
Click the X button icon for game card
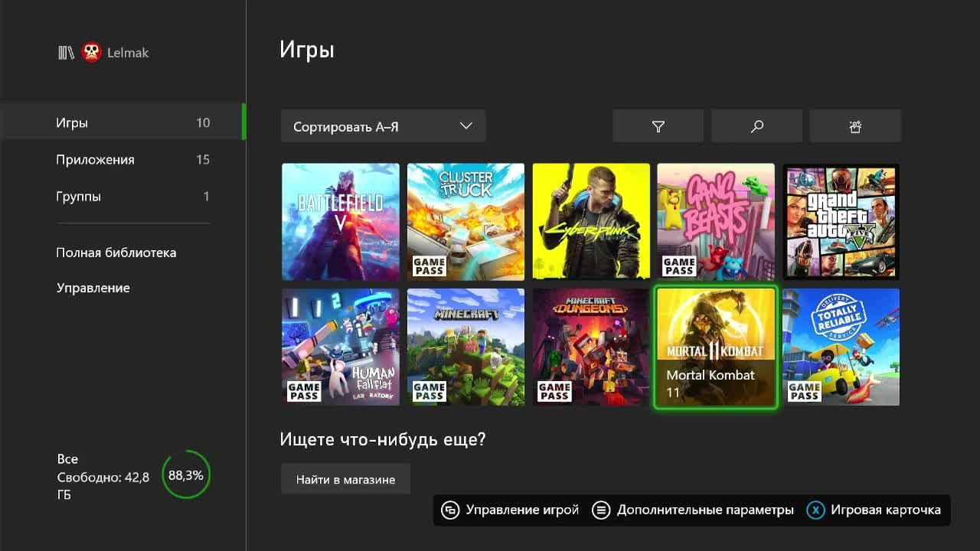pos(815,510)
